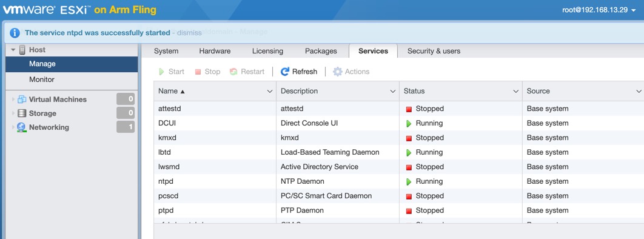Screen dimensions: 644x239
Task: Click Base system source for ntpd
Action: point(548,181)
